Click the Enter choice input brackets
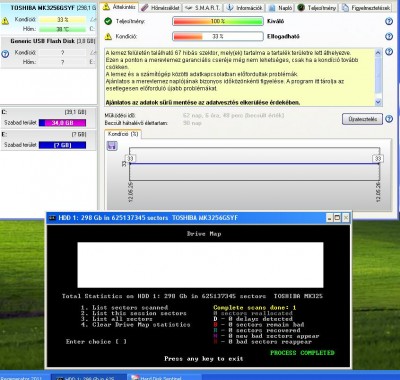Image resolution: width=400 pixels, height=380 pixels. click(x=121, y=342)
